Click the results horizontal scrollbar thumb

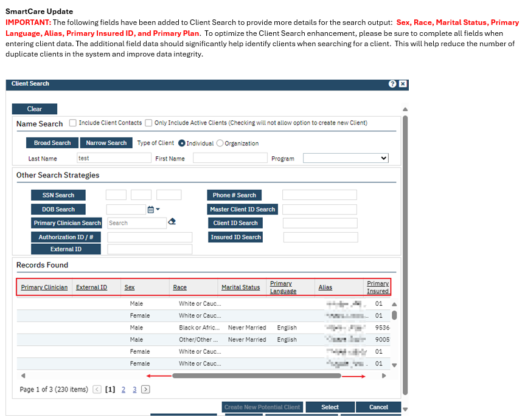pos(257,376)
